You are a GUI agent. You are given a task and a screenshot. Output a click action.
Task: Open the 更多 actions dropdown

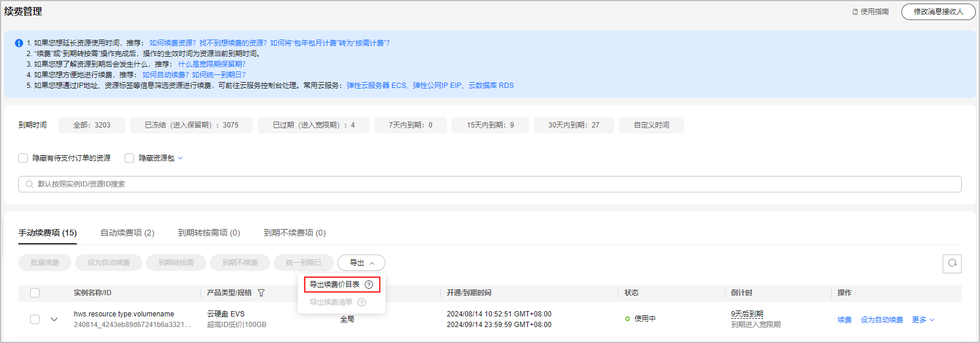[923, 320]
